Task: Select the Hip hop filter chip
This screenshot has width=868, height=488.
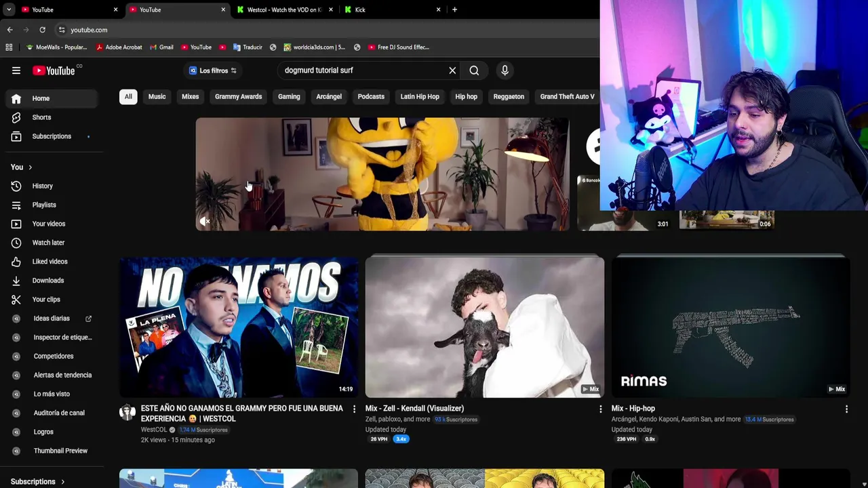Action: 466,96
